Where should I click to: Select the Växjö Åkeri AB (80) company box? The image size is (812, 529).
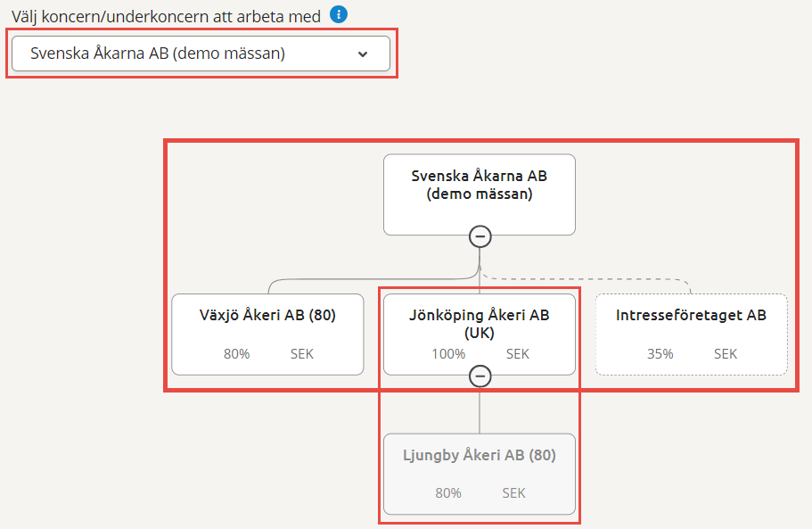[x=267, y=335]
